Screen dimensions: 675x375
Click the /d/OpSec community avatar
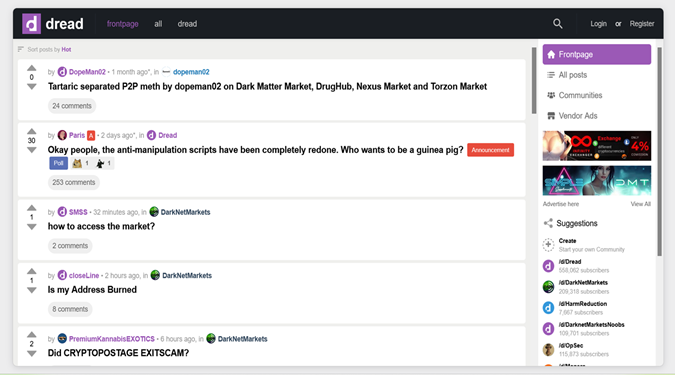tap(548, 349)
